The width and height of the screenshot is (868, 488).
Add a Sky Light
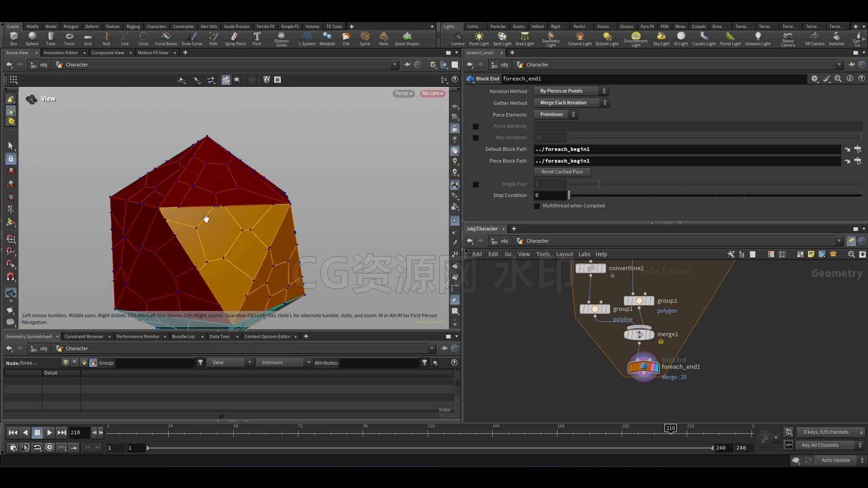661,39
